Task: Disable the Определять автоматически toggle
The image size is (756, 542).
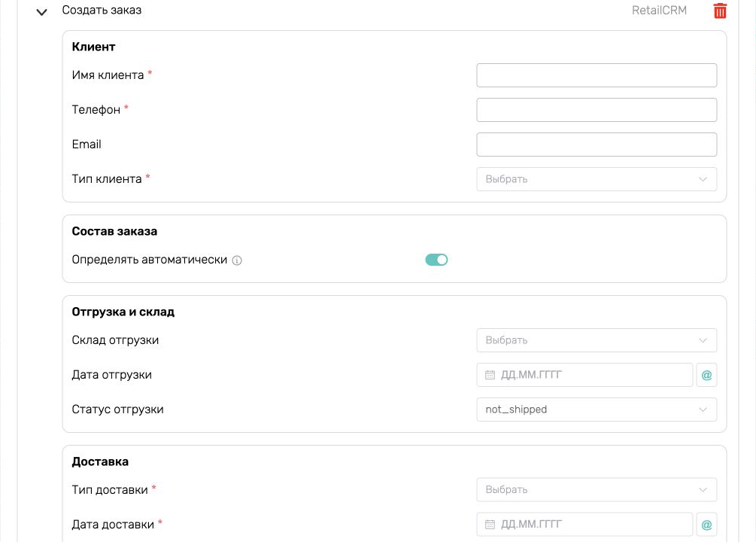Action: (x=436, y=260)
